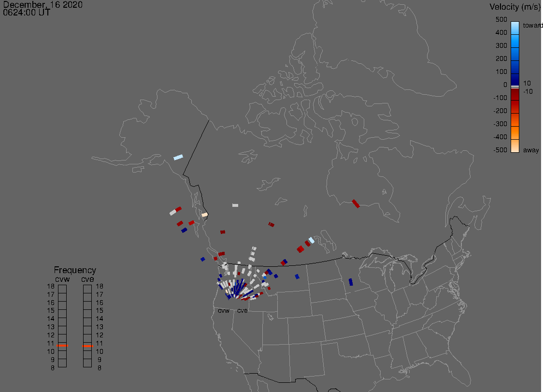Click the 'cve' radar label on the map

[242, 311]
